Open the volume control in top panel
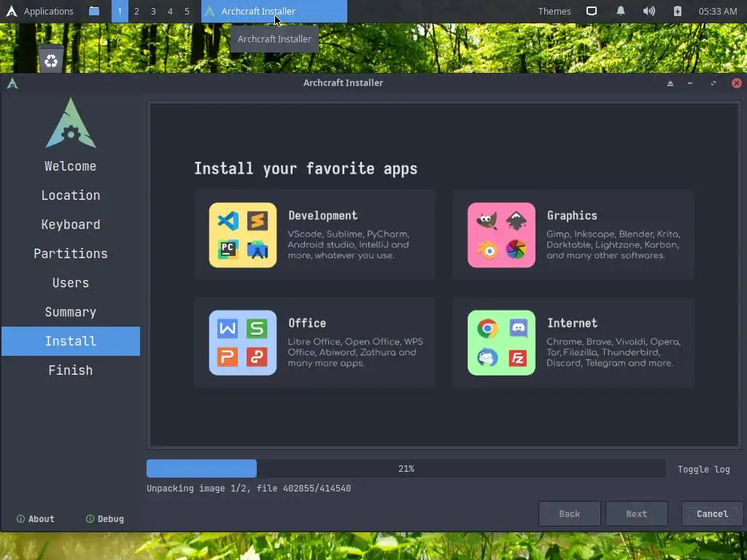 coord(649,11)
